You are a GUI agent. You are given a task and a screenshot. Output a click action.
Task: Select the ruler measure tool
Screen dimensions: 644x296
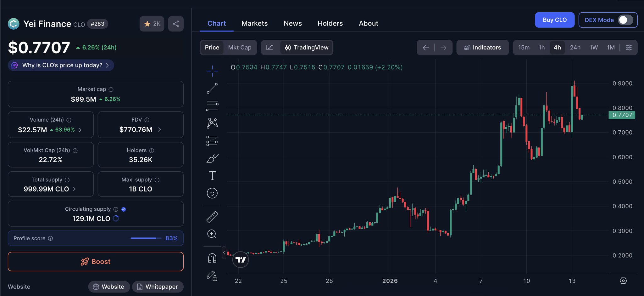pyautogui.click(x=212, y=217)
